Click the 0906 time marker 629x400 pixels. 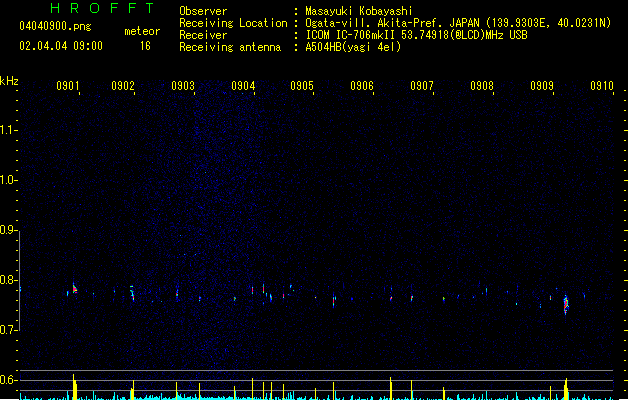point(362,86)
